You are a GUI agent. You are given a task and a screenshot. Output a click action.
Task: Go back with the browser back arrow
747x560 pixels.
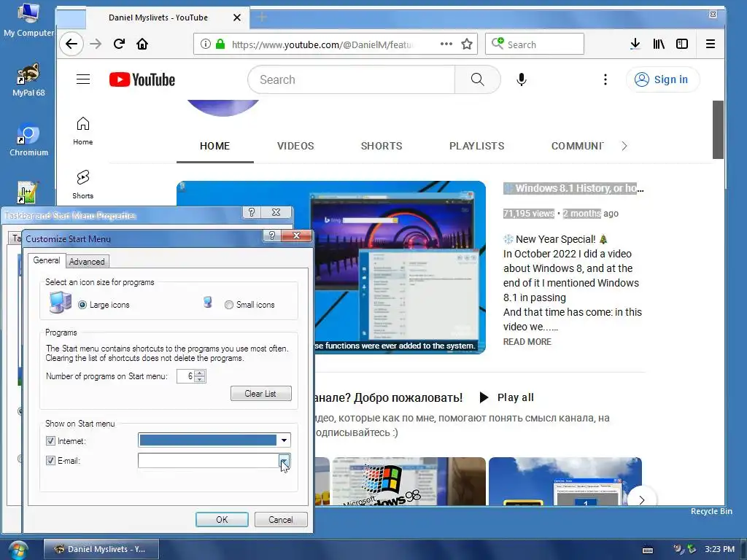(71, 44)
